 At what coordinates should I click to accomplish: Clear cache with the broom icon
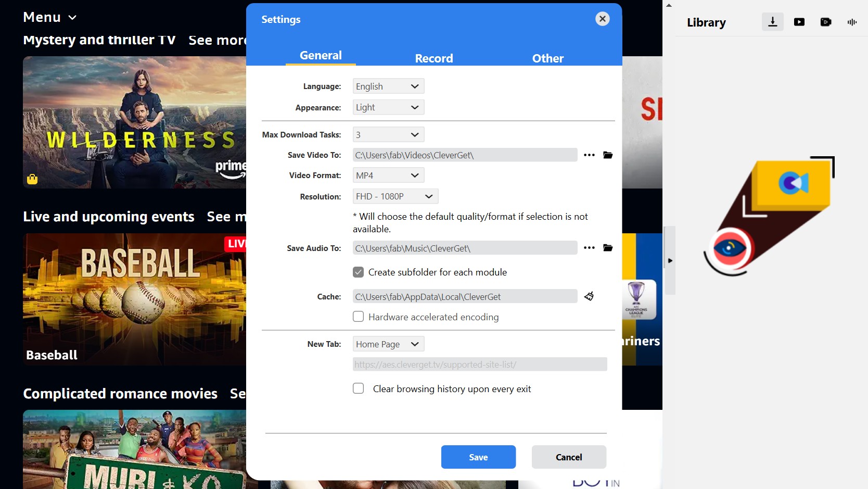pyautogui.click(x=589, y=296)
